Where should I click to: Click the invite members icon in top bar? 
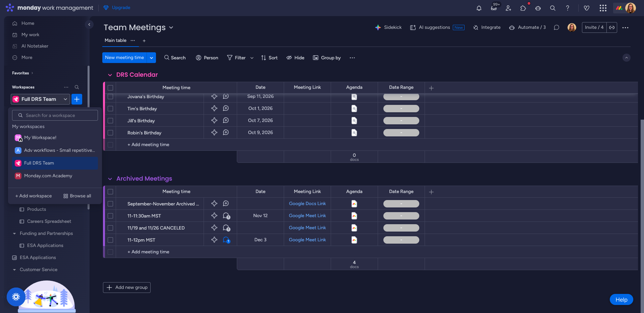click(x=508, y=8)
